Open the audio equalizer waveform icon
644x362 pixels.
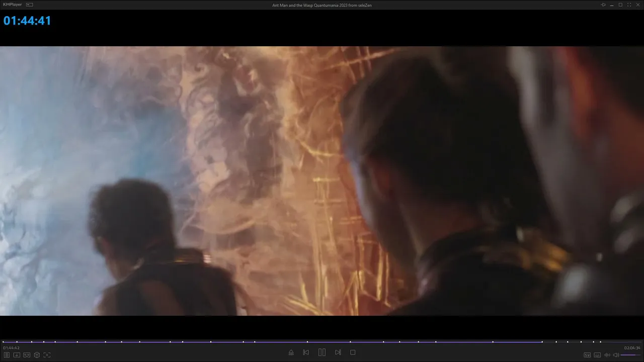607,355
